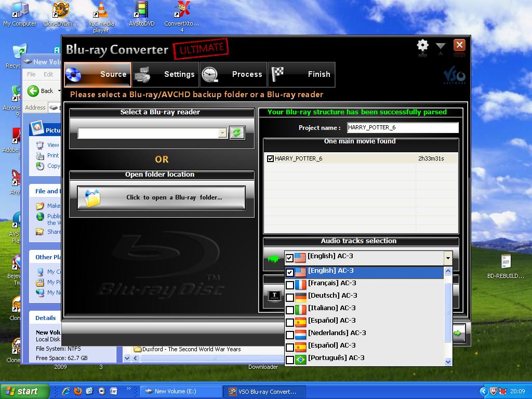The width and height of the screenshot is (532, 399).
Task: Expand hidden system tray icons chevron
Action: tap(484, 391)
